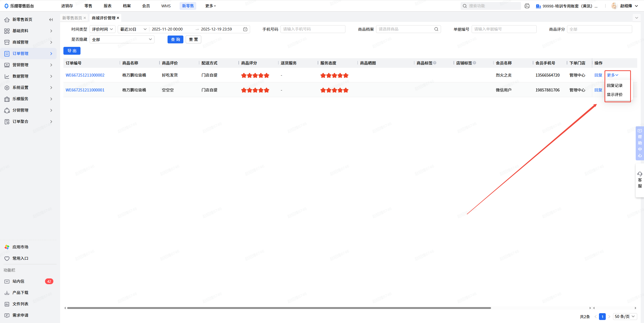The height and width of the screenshot is (323, 644).
Task: Click the printer icon in top bar
Action: tap(527, 6)
